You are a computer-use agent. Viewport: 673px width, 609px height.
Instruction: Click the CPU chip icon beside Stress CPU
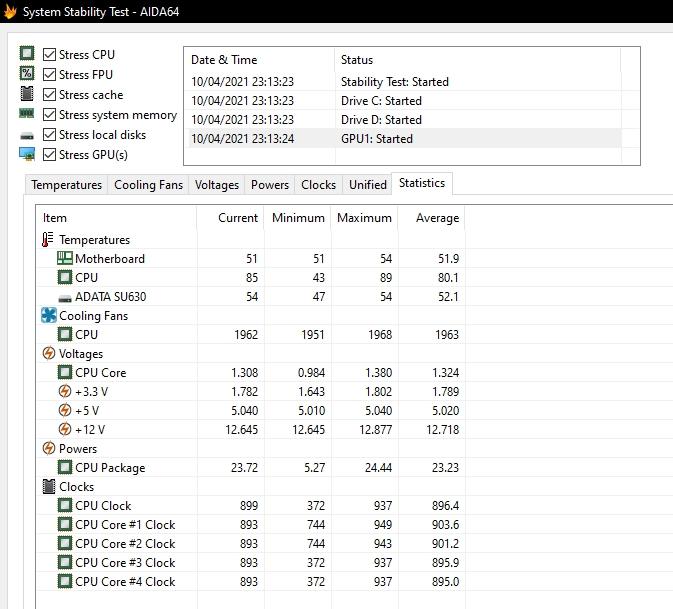click(x=27, y=54)
